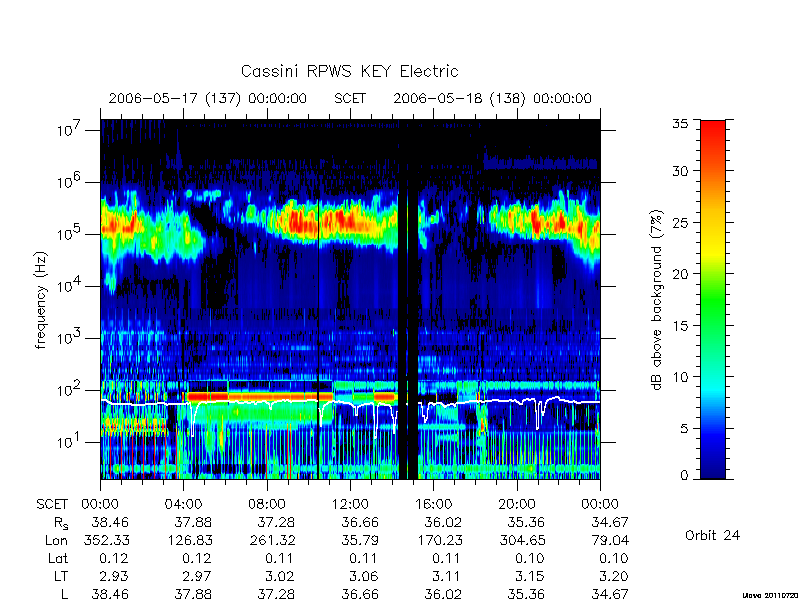Image resolution: width=800 pixels, height=600 pixels.
Task: Click the longitude value '304.65'
Action: 522,540
